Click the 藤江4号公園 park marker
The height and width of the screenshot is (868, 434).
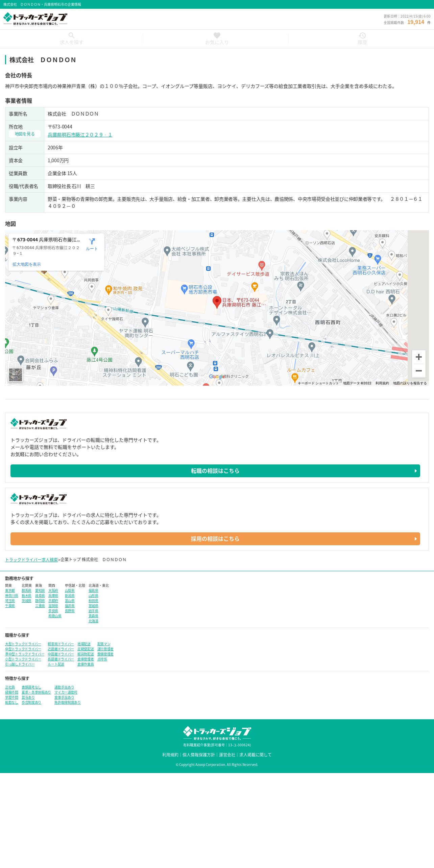(x=94, y=351)
